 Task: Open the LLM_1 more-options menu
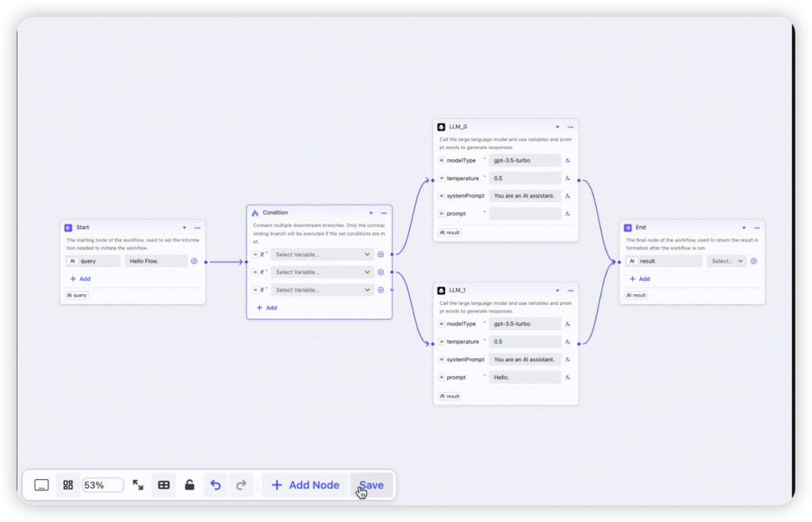click(x=570, y=290)
